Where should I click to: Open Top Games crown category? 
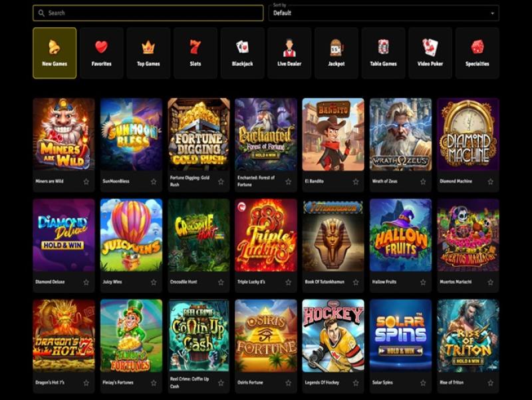click(148, 53)
